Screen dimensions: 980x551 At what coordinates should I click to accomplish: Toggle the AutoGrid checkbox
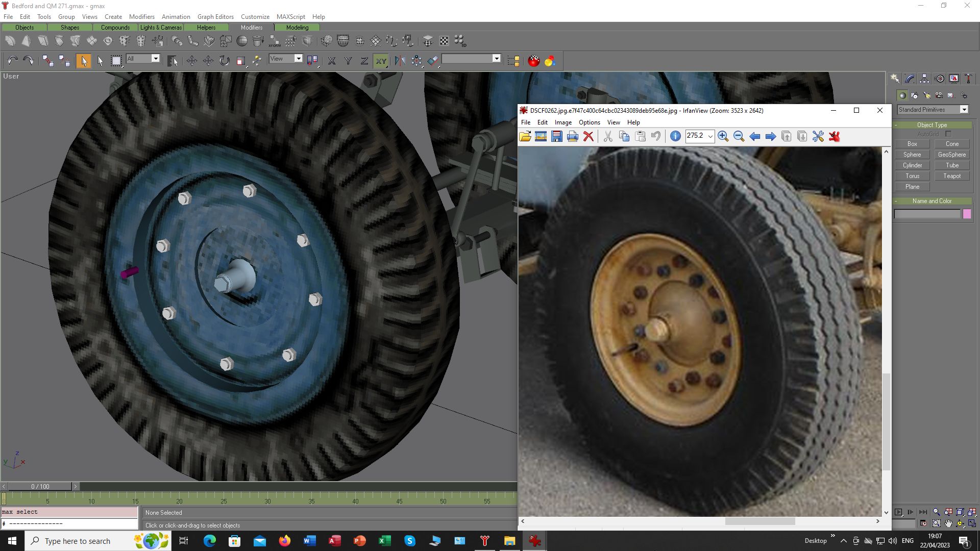(948, 134)
